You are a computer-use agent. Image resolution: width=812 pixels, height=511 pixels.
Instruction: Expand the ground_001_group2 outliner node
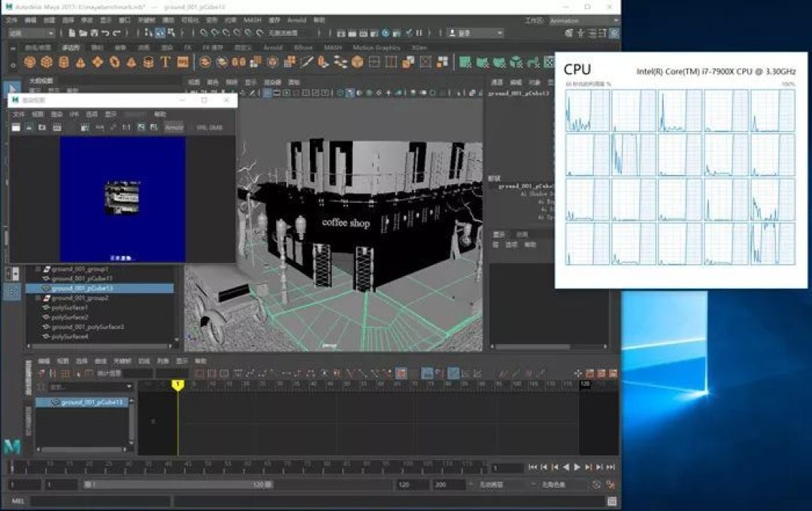(x=38, y=298)
